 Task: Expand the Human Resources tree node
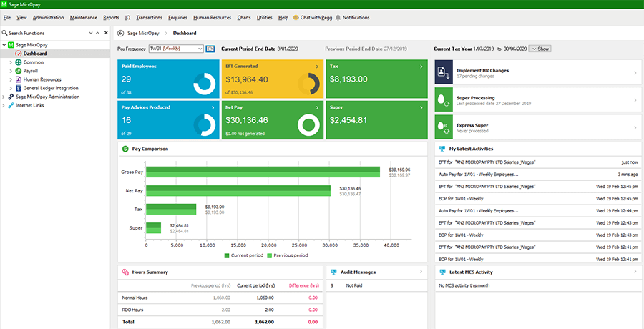11,79
